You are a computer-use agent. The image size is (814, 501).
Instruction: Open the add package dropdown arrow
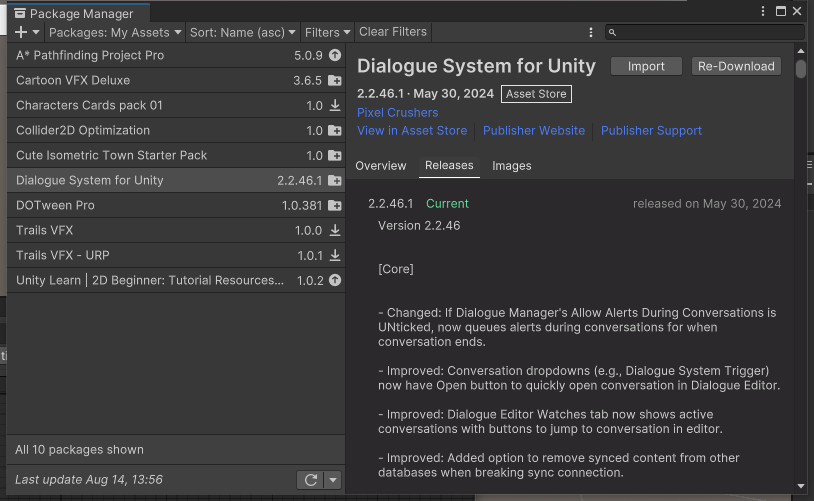[x=36, y=32]
